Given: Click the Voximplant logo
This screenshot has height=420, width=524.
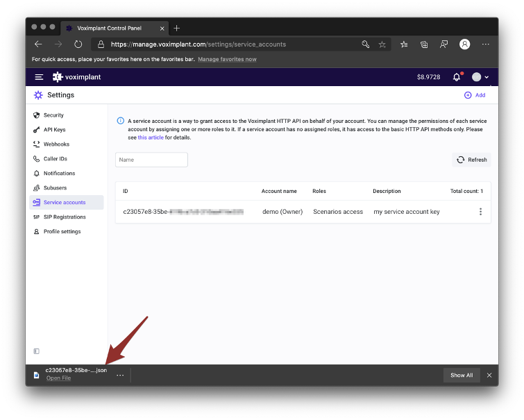Looking at the screenshot, I should coord(76,77).
